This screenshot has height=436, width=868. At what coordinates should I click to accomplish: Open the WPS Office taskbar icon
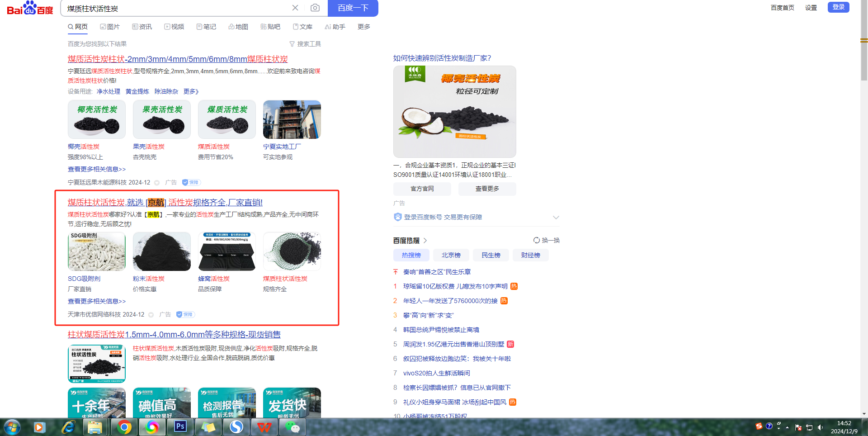click(x=264, y=427)
